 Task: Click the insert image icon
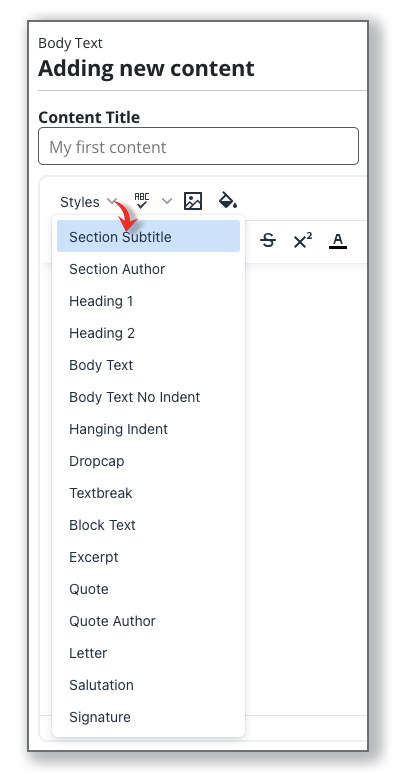pyautogui.click(x=193, y=201)
